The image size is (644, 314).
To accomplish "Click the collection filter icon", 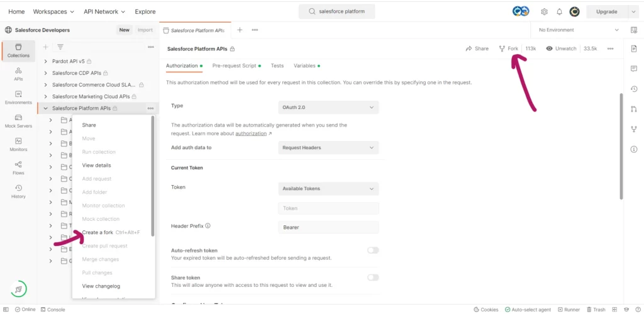I will (60, 47).
